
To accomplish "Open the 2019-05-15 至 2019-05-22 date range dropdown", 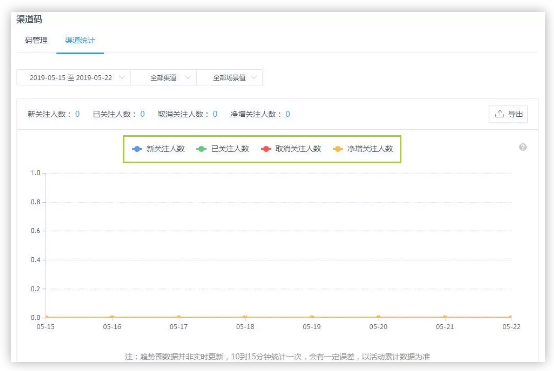I will tap(73, 77).
